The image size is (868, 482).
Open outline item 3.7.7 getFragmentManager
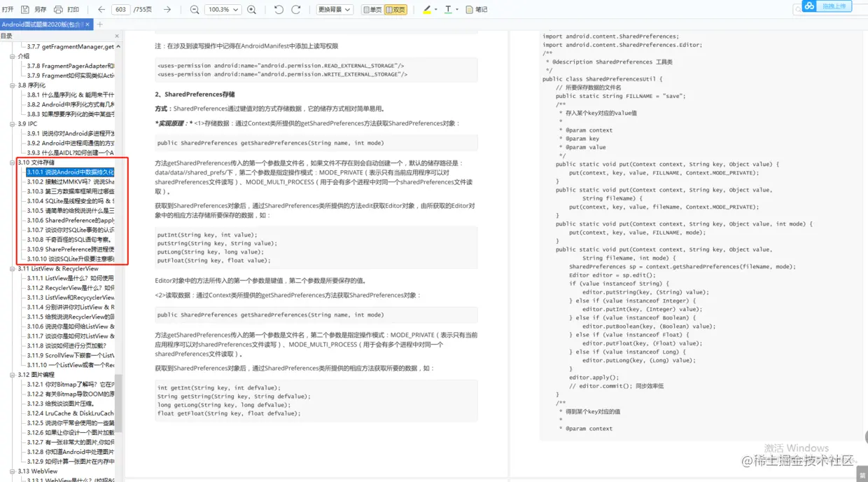[70, 47]
